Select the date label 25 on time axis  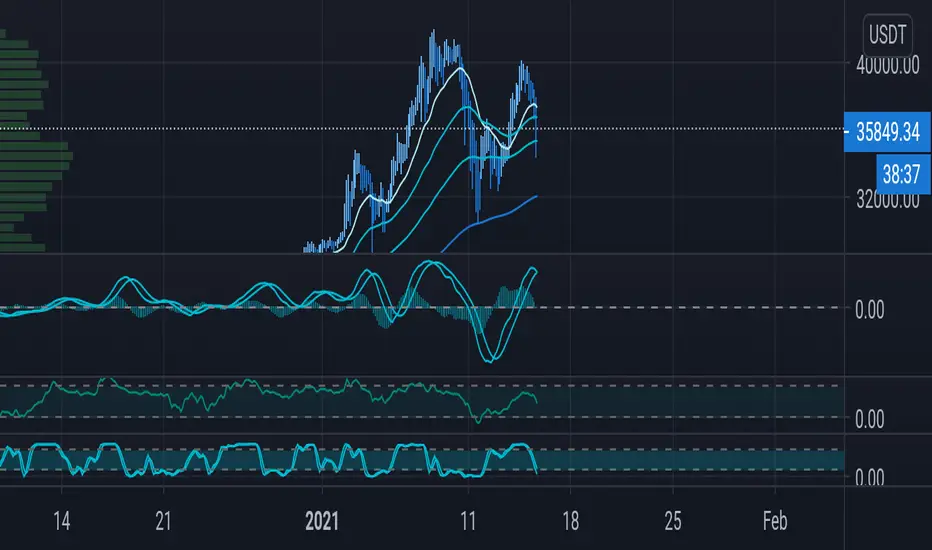coord(673,521)
